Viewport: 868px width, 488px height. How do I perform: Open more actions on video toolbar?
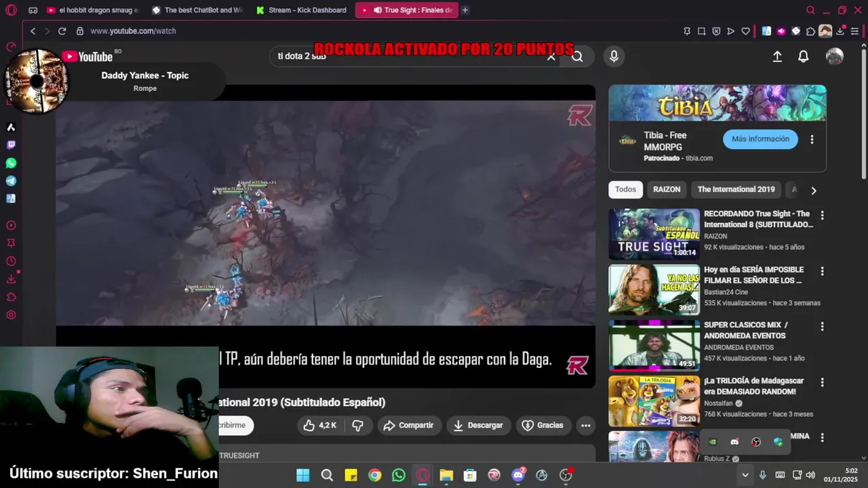586,426
